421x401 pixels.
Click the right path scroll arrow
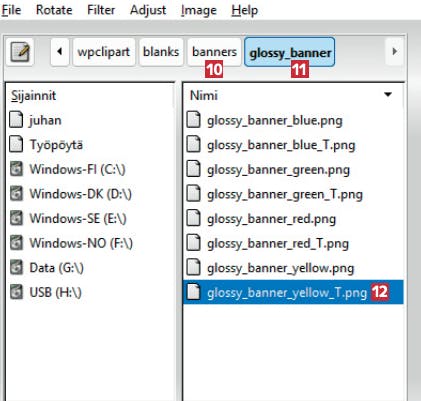pyautogui.click(x=395, y=52)
